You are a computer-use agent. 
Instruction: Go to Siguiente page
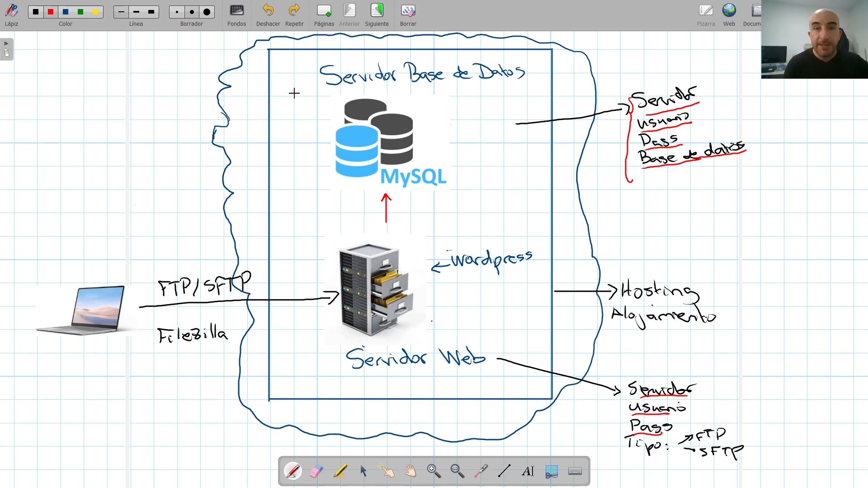(x=377, y=15)
